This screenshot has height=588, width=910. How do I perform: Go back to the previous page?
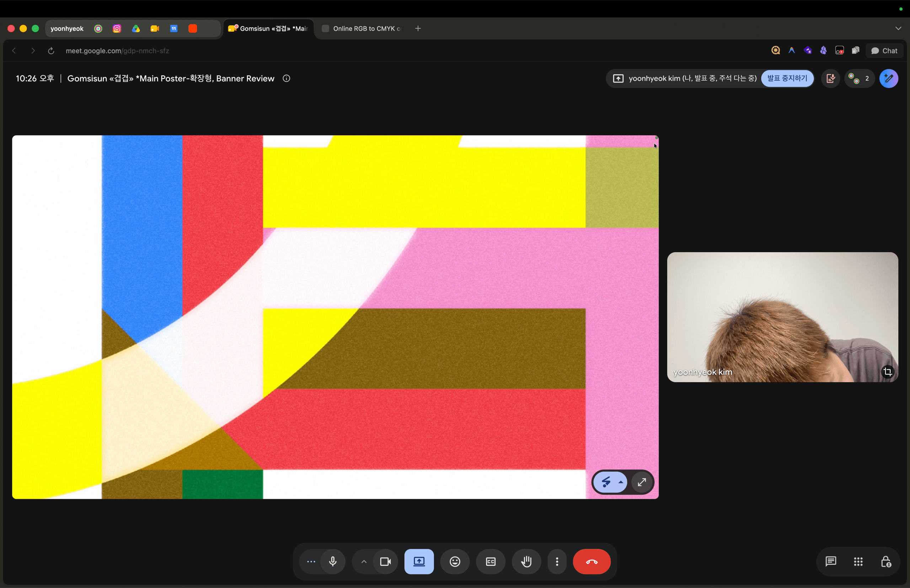point(14,51)
